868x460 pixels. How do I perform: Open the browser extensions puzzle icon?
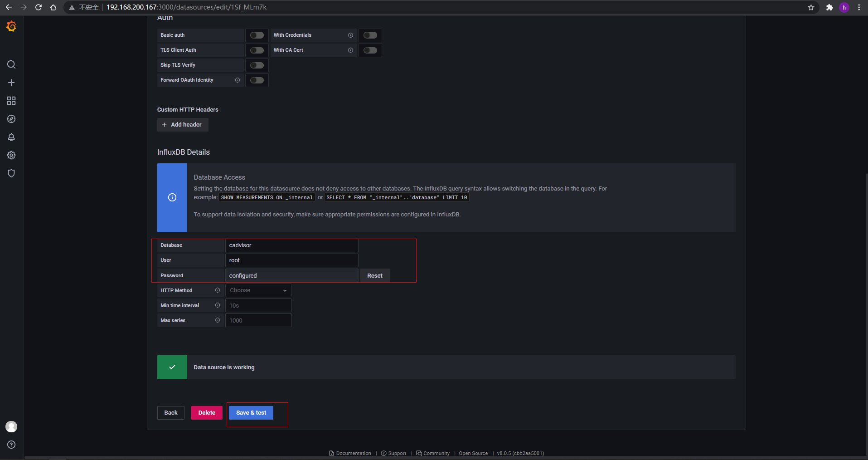(x=829, y=7)
